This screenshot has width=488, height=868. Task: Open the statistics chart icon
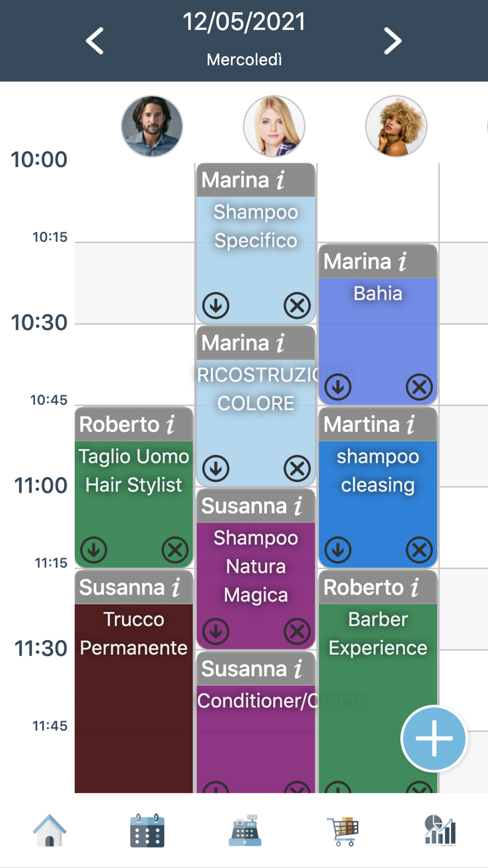click(441, 830)
